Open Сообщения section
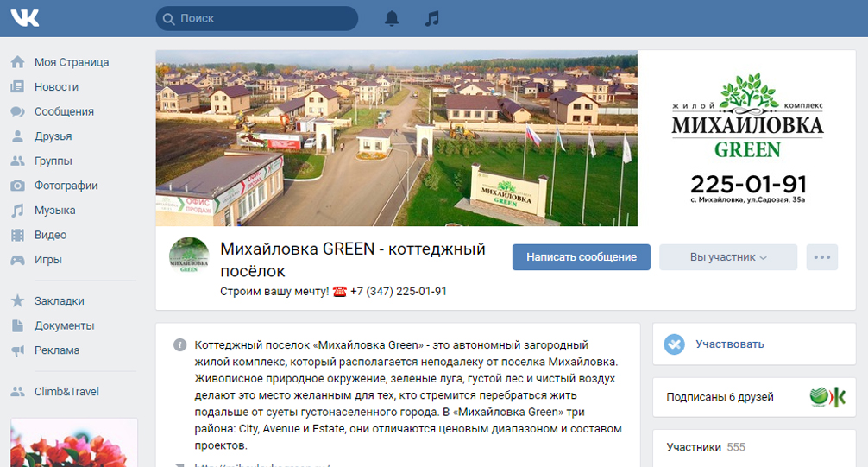Screen dimensions: 868x467 64,111
